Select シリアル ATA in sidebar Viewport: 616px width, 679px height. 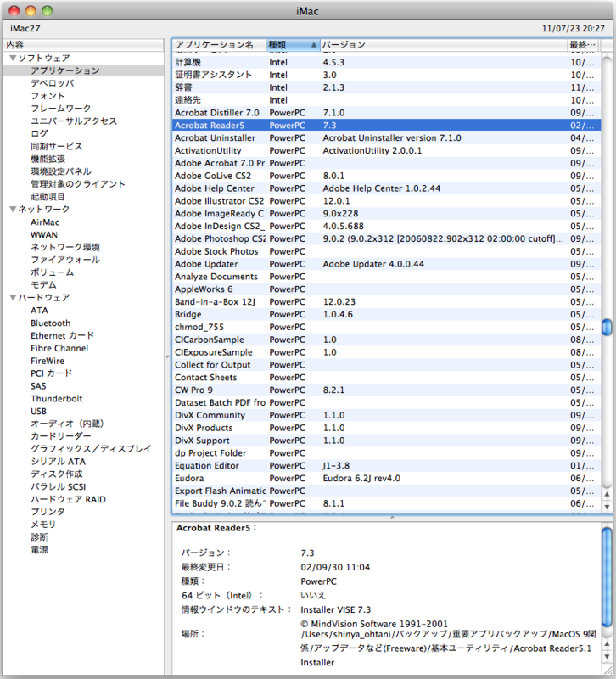click(x=58, y=461)
